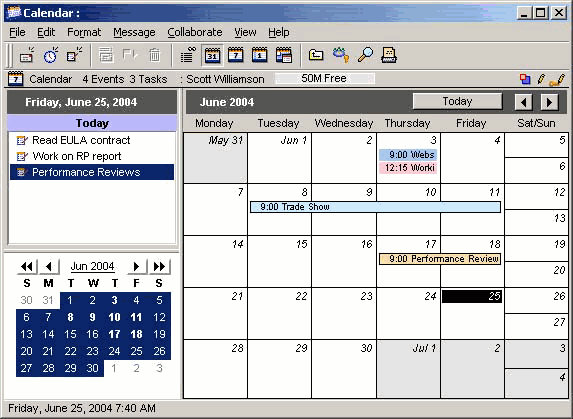
Task: Switch to Month view with the 31 icon
Action: (212, 56)
